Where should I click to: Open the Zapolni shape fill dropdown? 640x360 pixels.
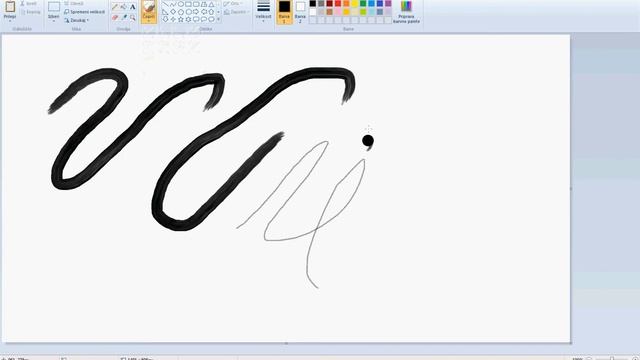[237, 12]
